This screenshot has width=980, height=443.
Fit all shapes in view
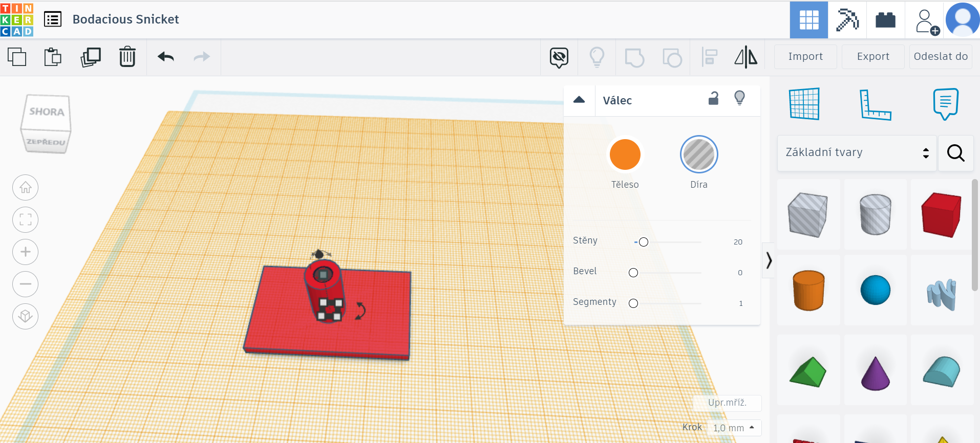coord(26,220)
